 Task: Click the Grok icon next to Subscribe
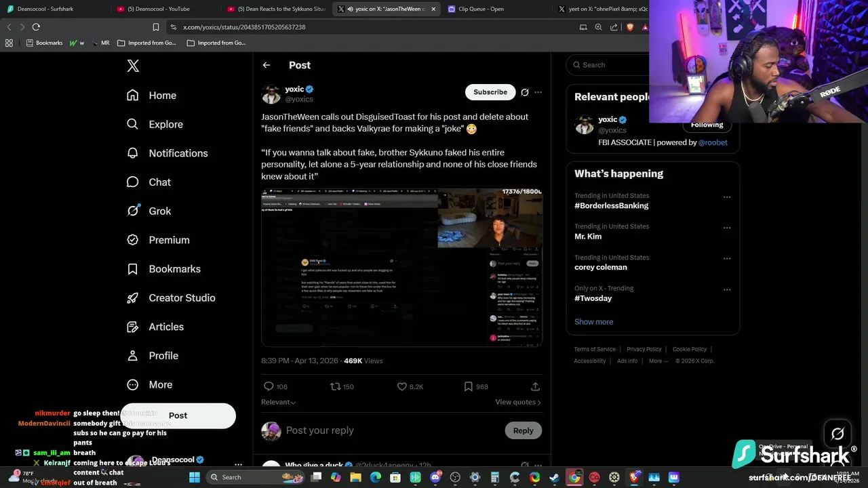tap(525, 92)
